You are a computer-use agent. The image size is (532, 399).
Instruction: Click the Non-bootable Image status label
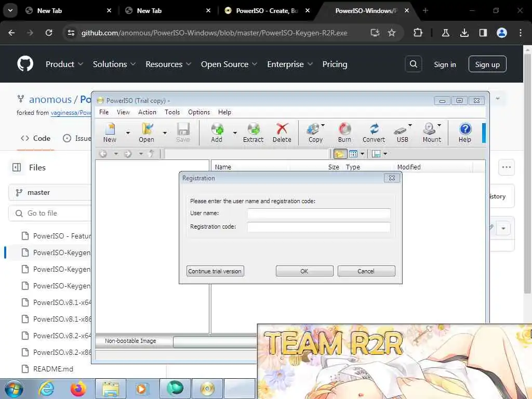130,341
